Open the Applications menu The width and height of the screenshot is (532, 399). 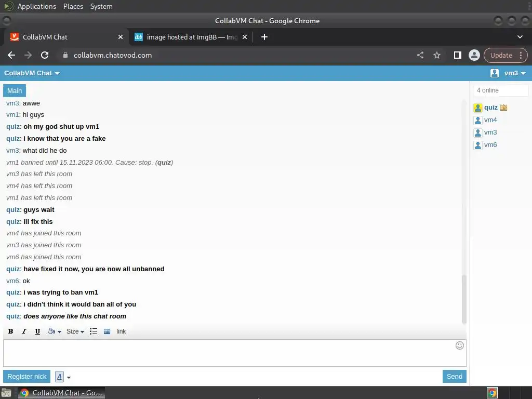tap(37, 6)
